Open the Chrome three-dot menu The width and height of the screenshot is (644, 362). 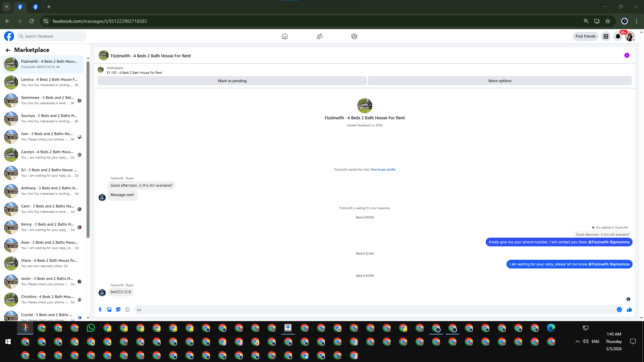(637, 21)
